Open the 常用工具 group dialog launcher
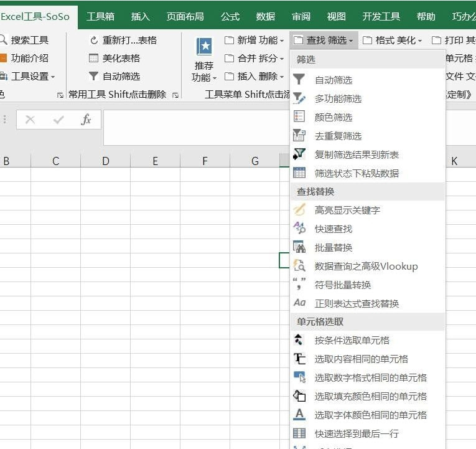Viewport: 476px width, 449px height. 175,95
